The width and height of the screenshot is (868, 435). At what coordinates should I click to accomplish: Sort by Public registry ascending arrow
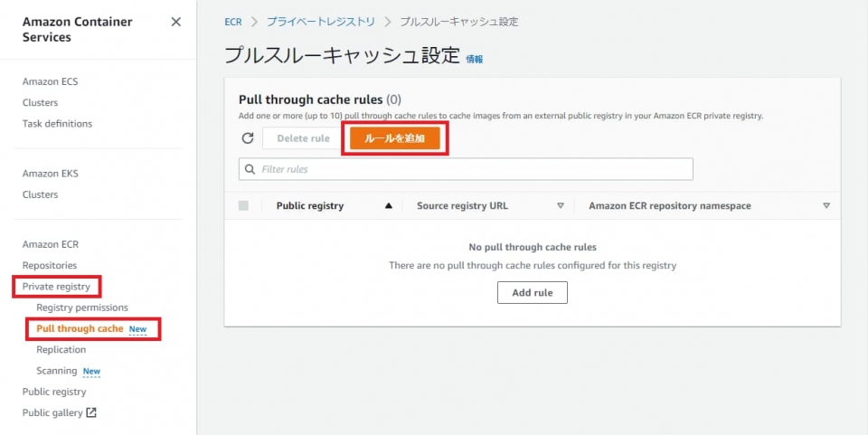(x=389, y=205)
